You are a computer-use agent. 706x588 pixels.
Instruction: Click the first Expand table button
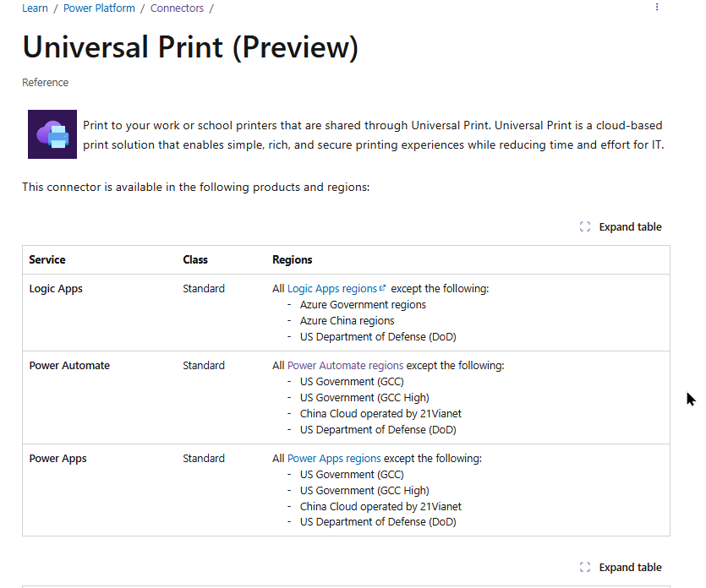click(x=621, y=226)
